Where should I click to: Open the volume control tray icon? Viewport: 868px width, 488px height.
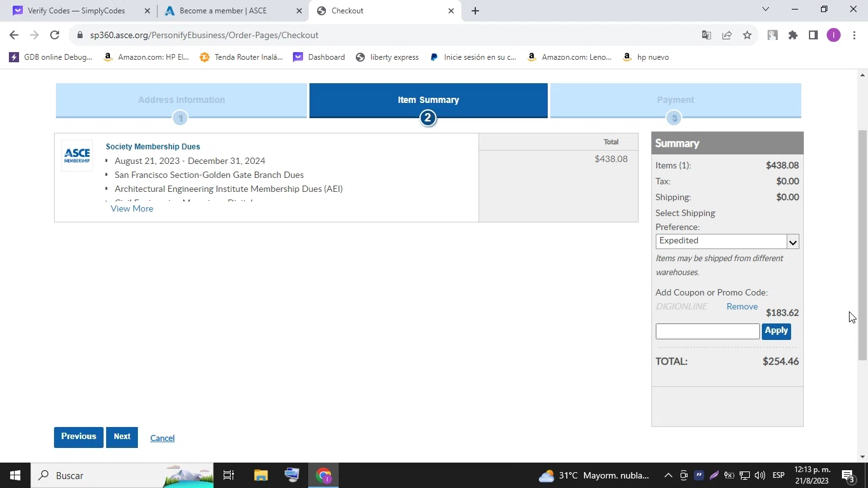coord(760,475)
